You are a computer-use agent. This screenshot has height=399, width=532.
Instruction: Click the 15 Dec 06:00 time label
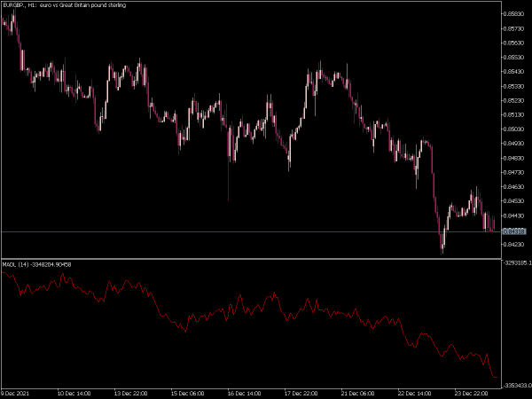pos(187,394)
